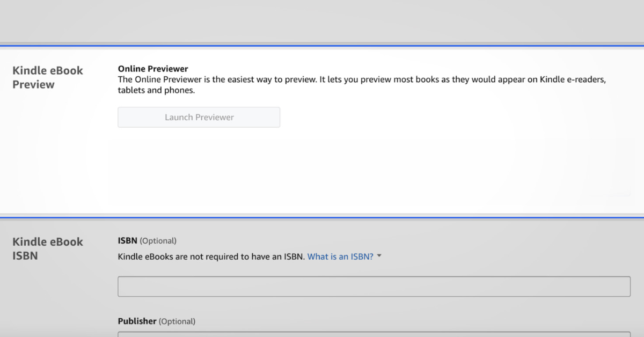The image size is (644, 337).
Task: Click the Launch Previewer button
Action: [199, 118]
